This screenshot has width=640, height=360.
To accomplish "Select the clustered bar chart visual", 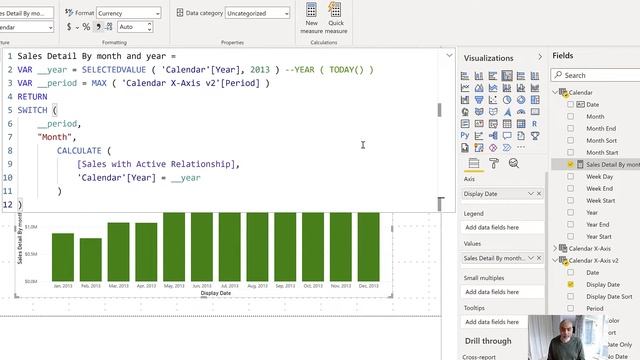I will pos(493,76).
